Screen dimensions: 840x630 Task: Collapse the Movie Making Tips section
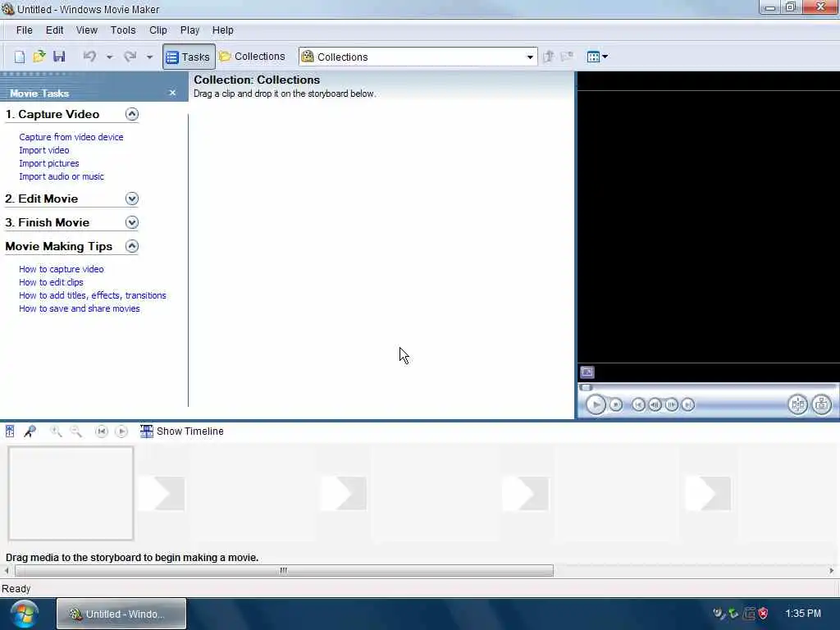132,246
